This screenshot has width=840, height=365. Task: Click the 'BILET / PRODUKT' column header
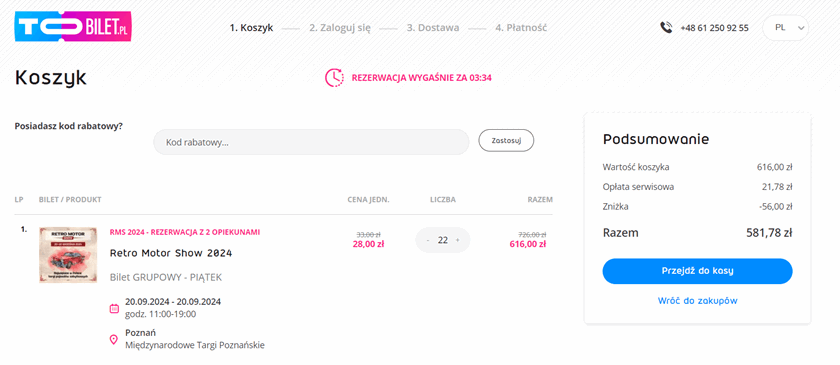click(x=70, y=200)
